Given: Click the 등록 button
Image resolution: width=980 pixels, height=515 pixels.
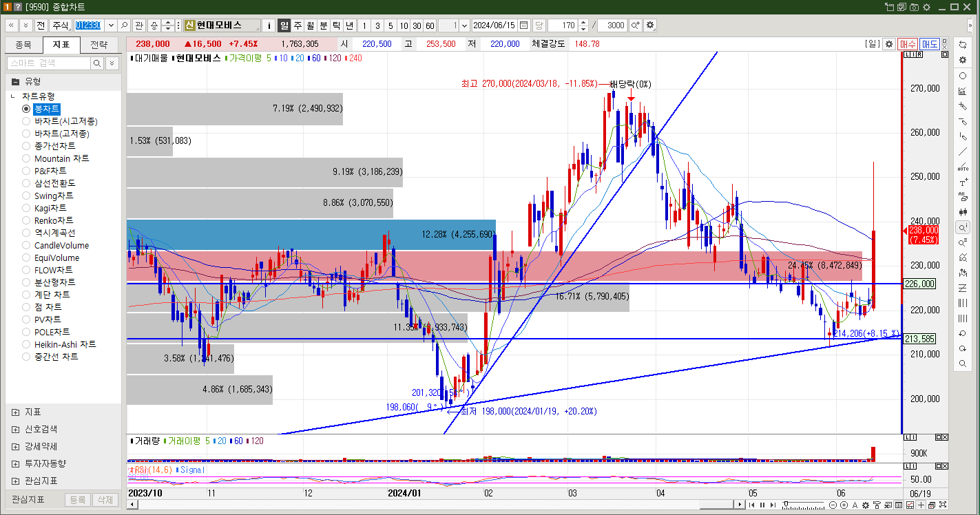Looking at the screenshot, I should 78,500.
